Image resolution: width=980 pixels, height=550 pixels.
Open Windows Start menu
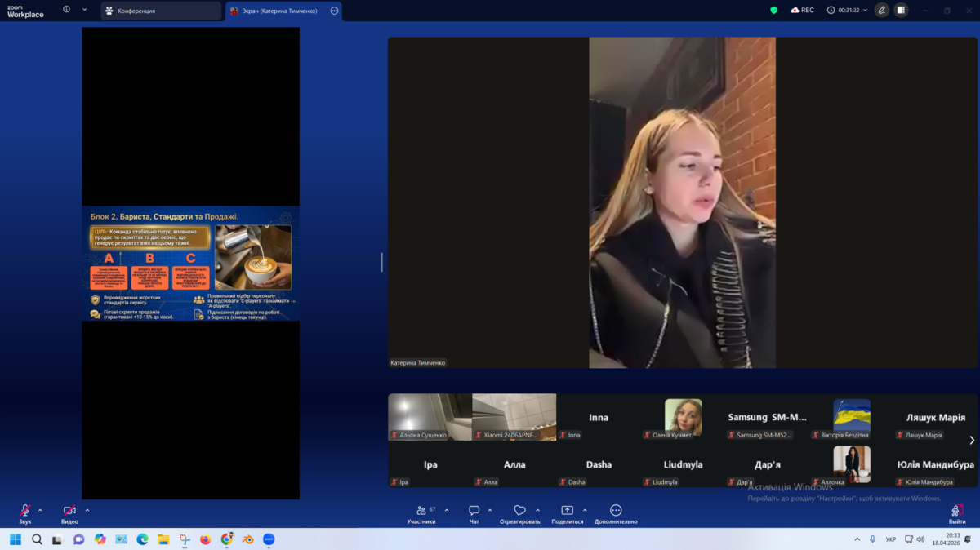coord(15,539)
